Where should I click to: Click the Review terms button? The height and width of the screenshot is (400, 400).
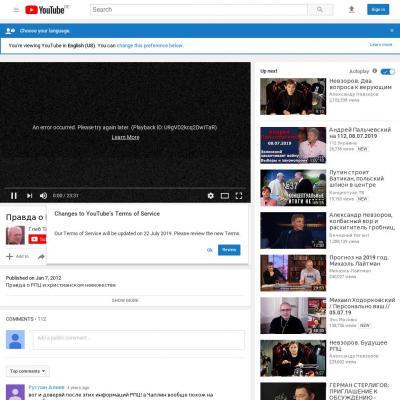tap(229, 250)
